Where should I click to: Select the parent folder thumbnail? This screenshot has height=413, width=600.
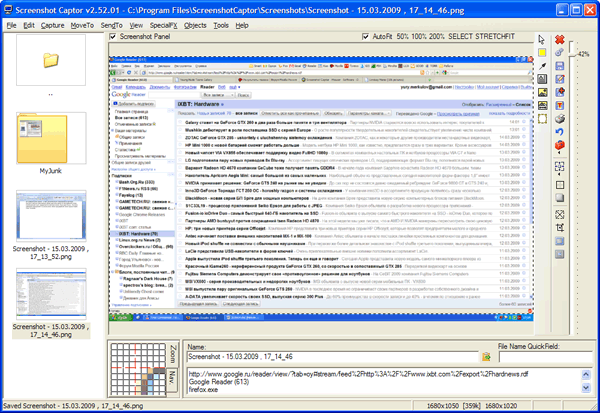51,60
